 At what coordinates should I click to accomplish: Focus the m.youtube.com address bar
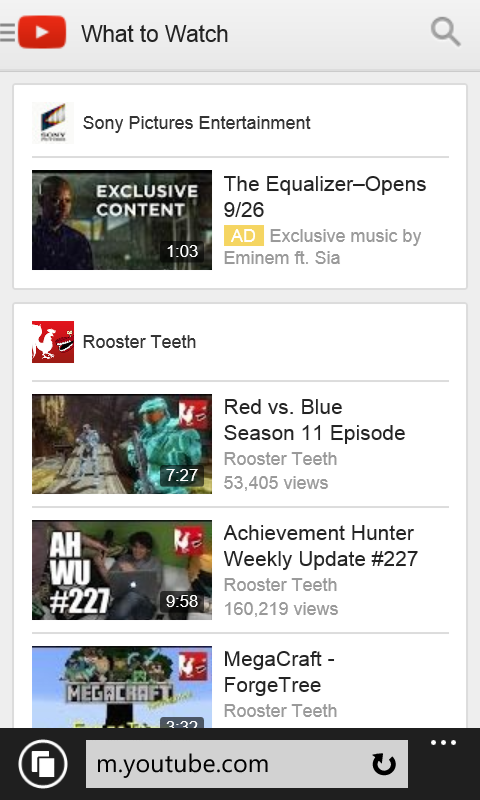tap(247, 764)
